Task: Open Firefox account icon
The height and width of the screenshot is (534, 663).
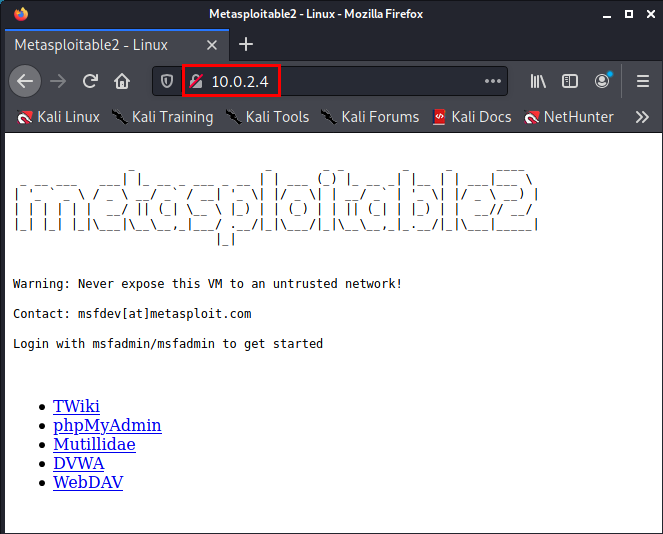Action: pyautogui.click(x=602, y=81)
